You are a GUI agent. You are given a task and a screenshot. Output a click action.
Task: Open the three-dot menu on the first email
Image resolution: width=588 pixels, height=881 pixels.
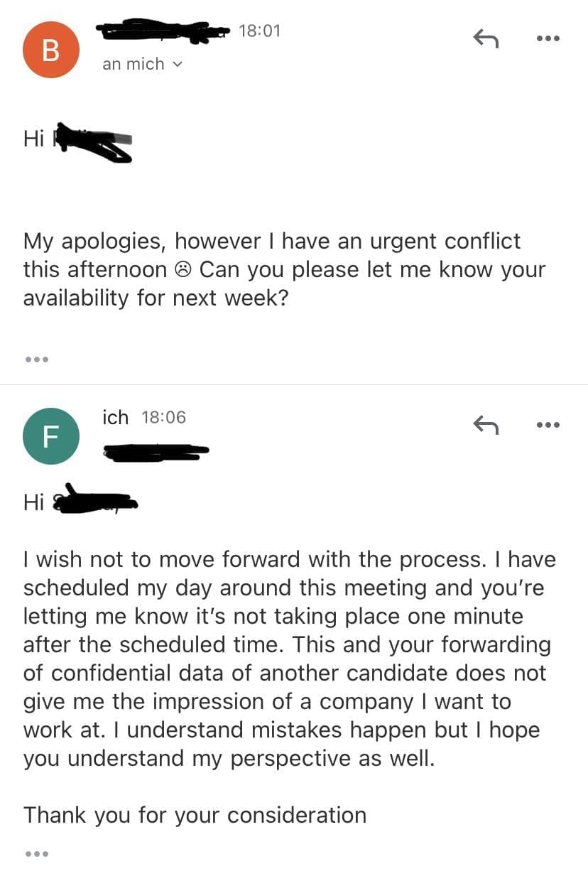pyautogui.click(x=548, y=38)
